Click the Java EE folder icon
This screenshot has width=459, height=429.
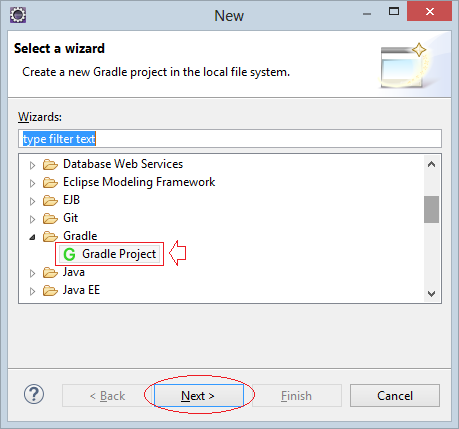pos(50,290)
